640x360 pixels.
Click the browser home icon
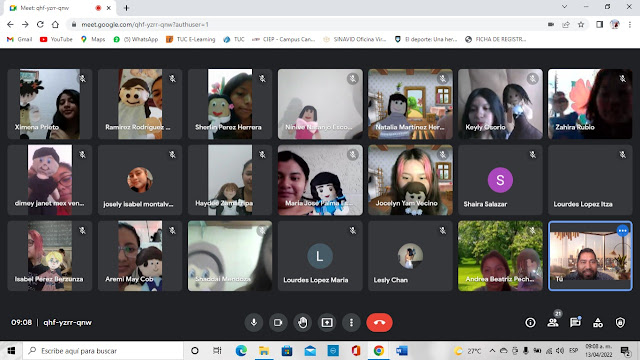(x=55, y=24)
